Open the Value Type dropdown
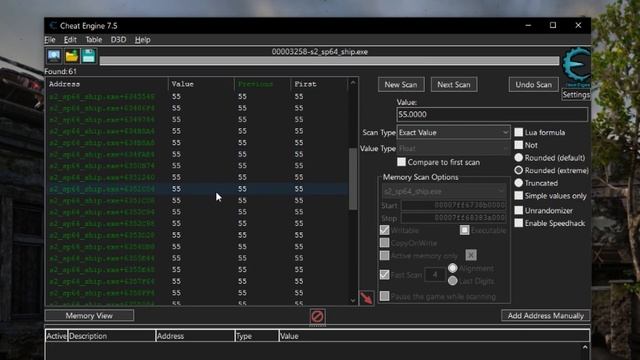The height and width of the screenshot is (360, 640). pos(453,149)
